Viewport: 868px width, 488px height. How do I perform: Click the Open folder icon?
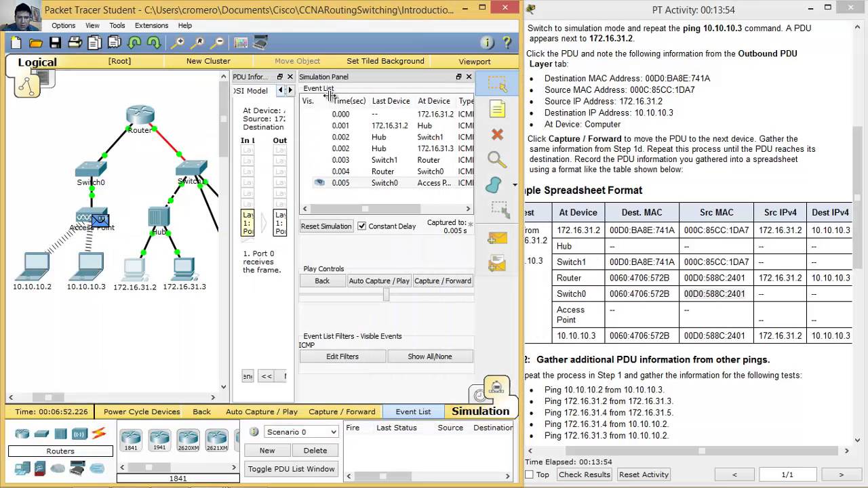pyautogui.click(x=36, y=43)
